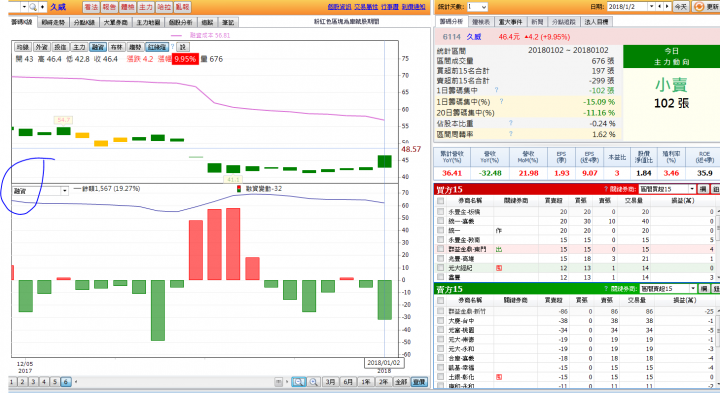Click the small left arrow after page 6
Image resolution: width=720 pixels, height=393 pixels.
click(76, 382)
